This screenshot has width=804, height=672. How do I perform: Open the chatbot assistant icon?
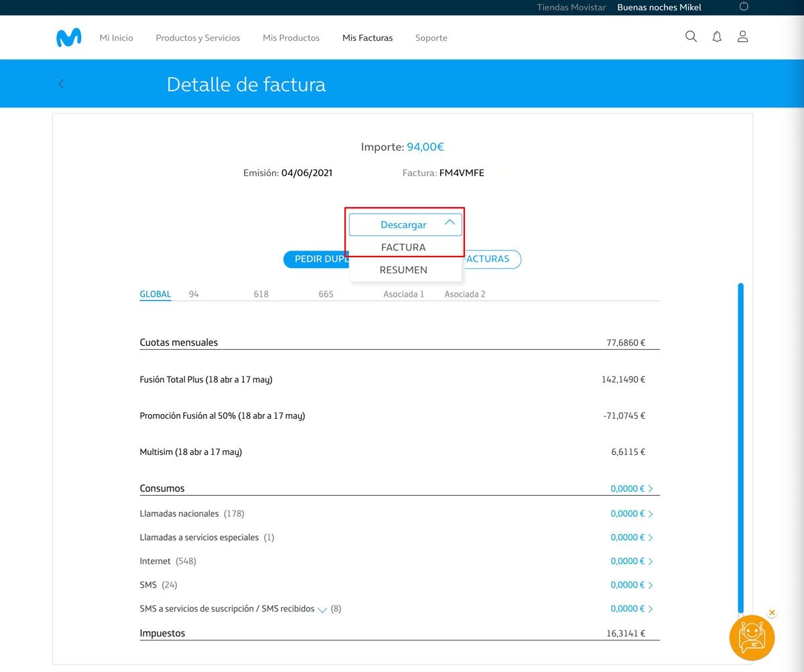[x=752, y=638]
